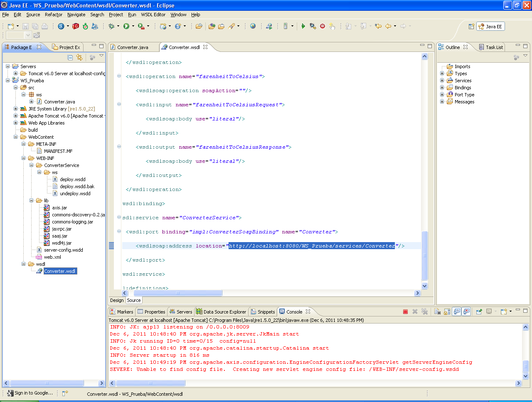Click the Back navigation arrow icon

(x=388, y=26)
